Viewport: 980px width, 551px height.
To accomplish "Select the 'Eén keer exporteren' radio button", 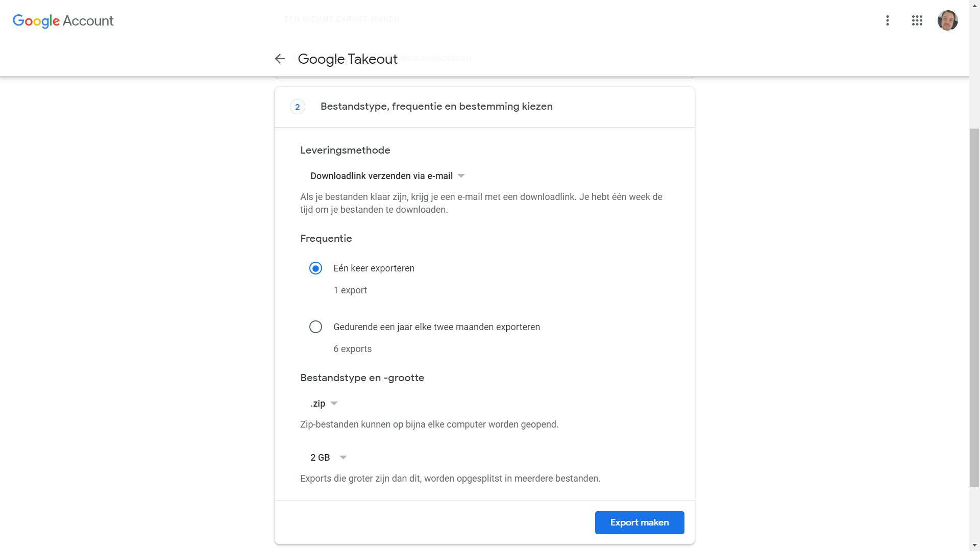I will pos(315,268).
